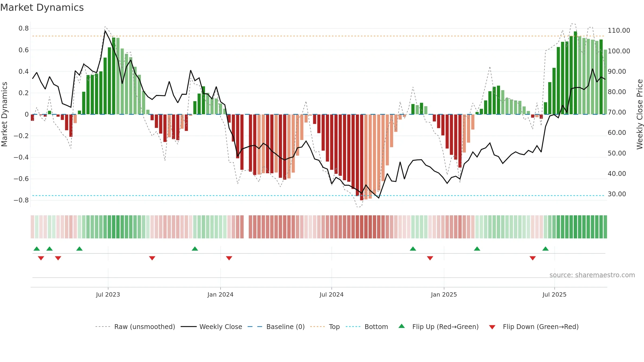Image resolution: width=644 pixels, height=362 pixels.
Task: Click the Jan 2025 x-axis label
Action: pyautogui.click(x=444, y=294)
